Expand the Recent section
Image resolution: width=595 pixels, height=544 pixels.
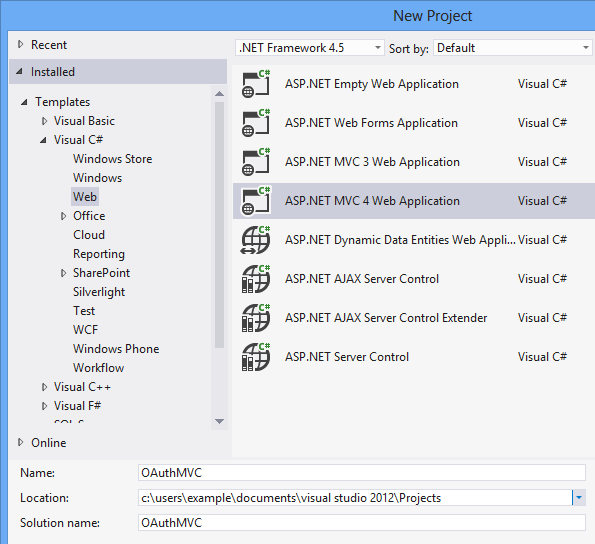pyautogui.click(x=20, y=44)
